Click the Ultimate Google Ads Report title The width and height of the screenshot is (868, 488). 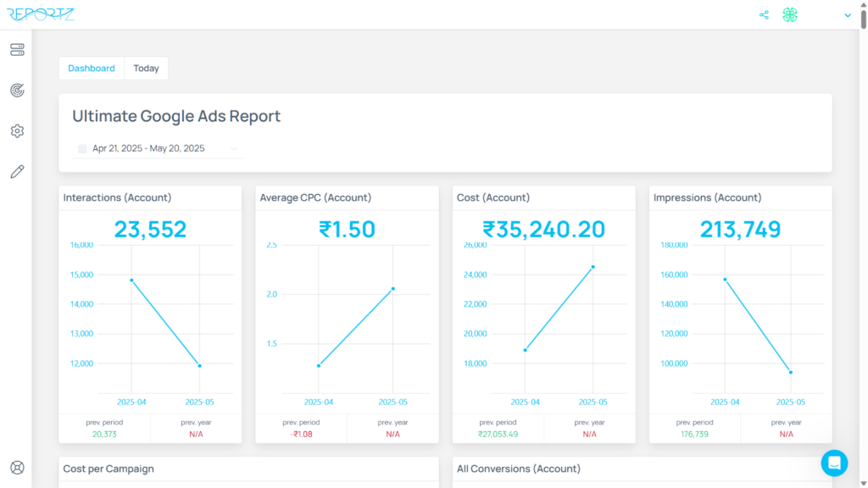176,116
